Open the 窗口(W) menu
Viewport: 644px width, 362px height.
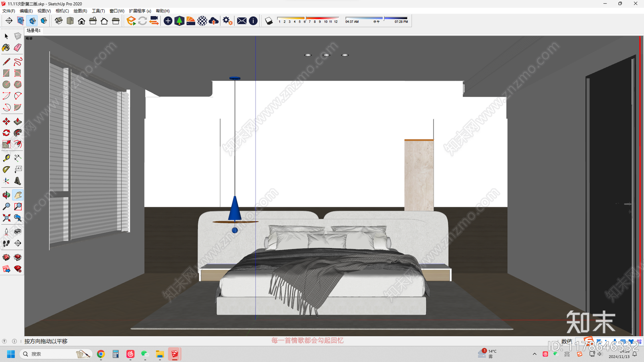(117, 11)
